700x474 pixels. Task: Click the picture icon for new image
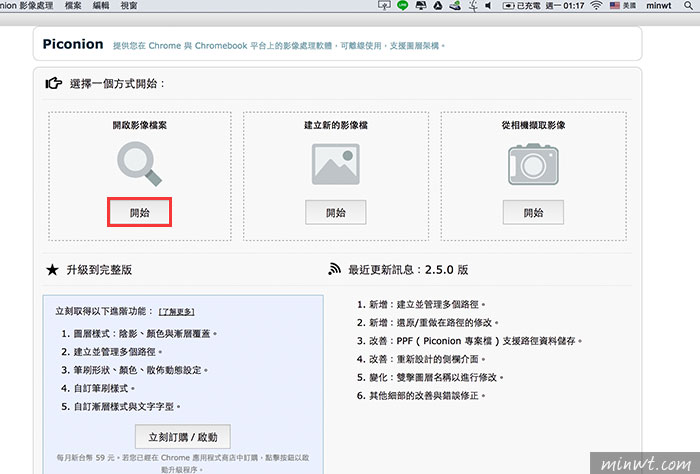tap(336, 164)
